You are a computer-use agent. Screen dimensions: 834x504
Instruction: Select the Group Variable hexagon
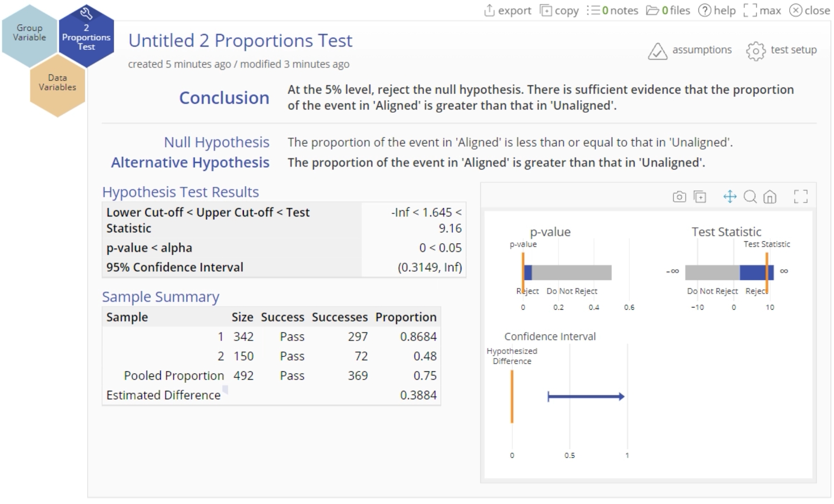coord(29,34)
